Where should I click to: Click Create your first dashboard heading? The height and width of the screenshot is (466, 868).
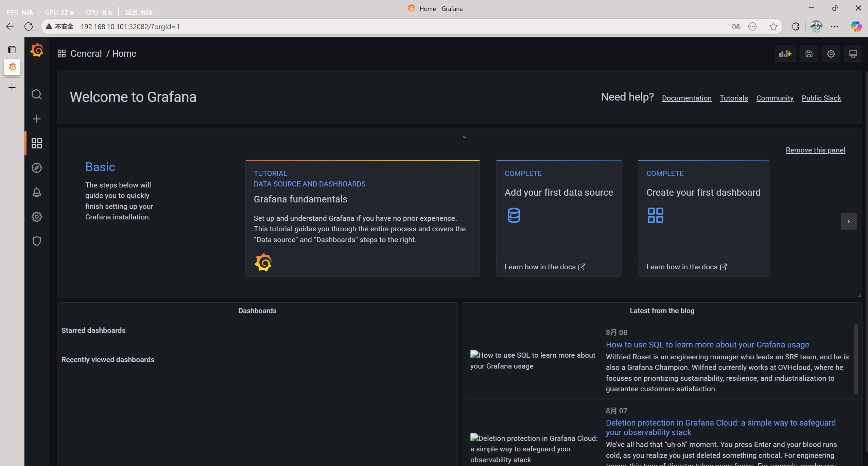pos(703,192)
